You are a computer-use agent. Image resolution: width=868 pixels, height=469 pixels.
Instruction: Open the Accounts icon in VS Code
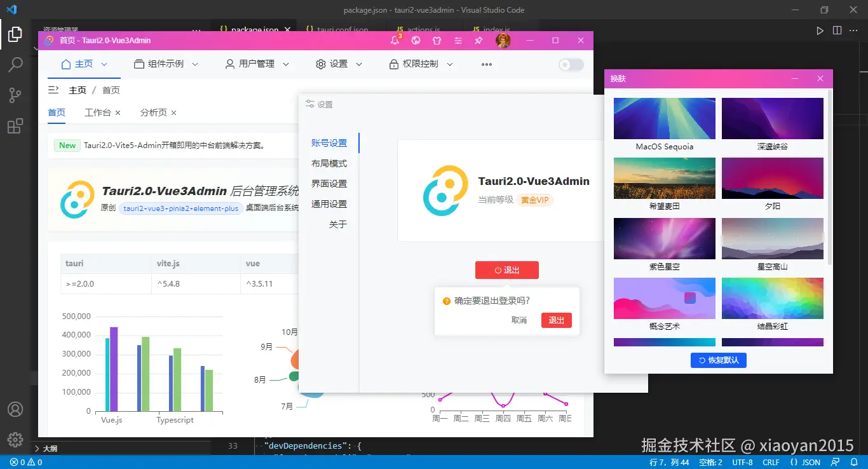coord(15,409)
